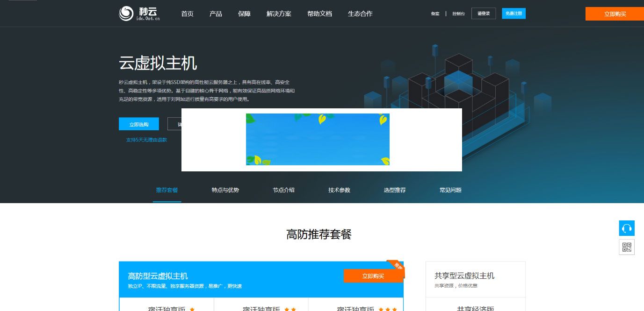The height and width of the screenshot is (311, 644).
Task: Click the double star rating on second 宿迁独享版
Action: (290, 309)
